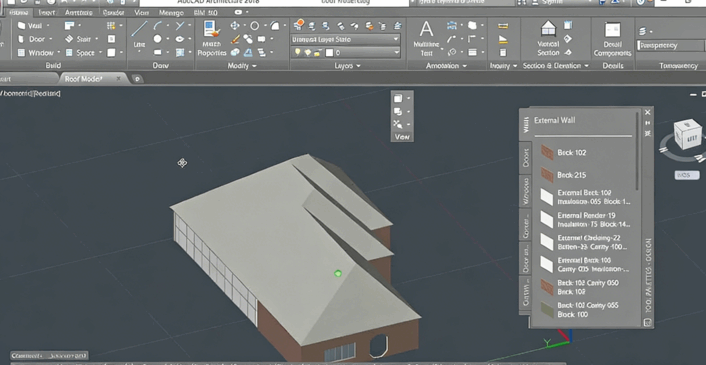The width and height of the screenshot is (706, 365).
Task: Switch to the View ribbon tab
Action: (141, 13)
